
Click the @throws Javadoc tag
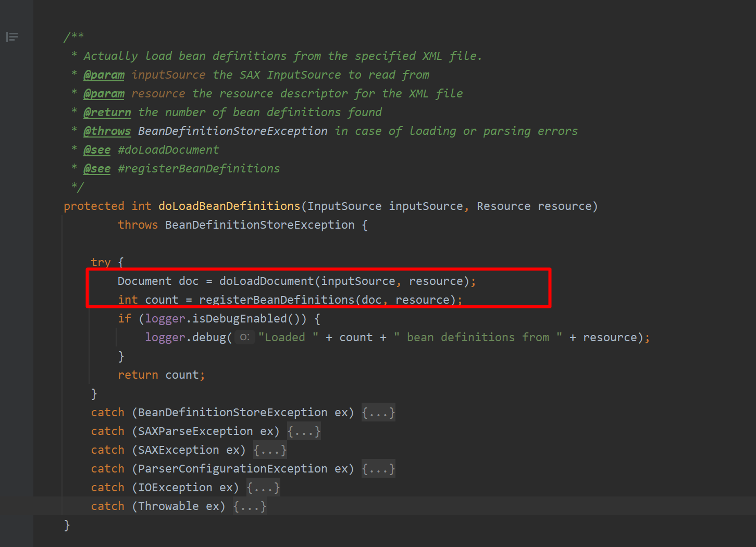pyautogui.click(x=107, y=131)
